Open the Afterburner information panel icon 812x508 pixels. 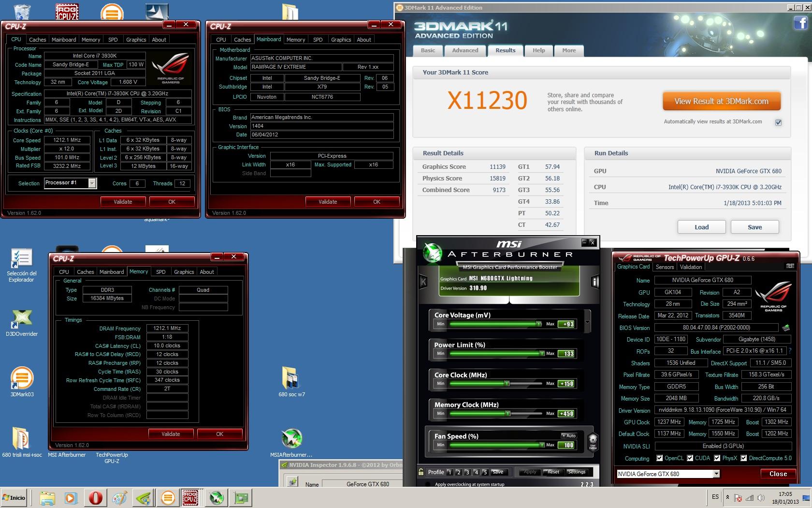(595, 282)
